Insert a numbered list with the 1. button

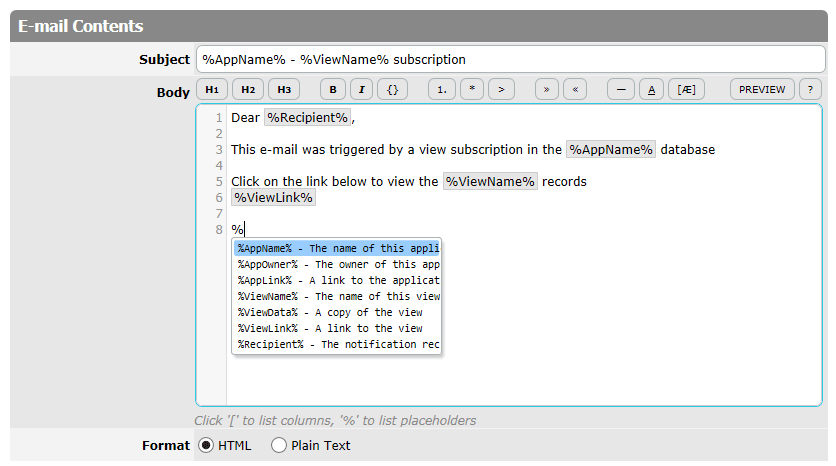tap(442, 90)
